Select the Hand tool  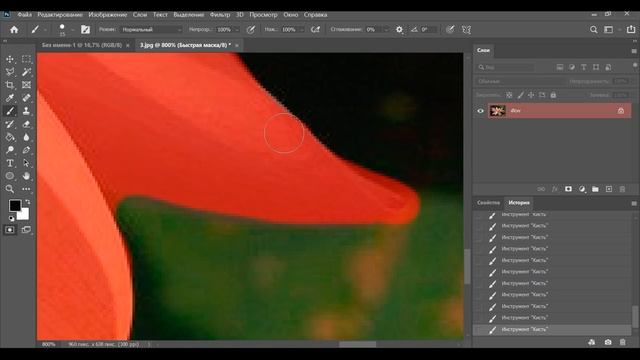pyautogui.click(x=26, y=176)
